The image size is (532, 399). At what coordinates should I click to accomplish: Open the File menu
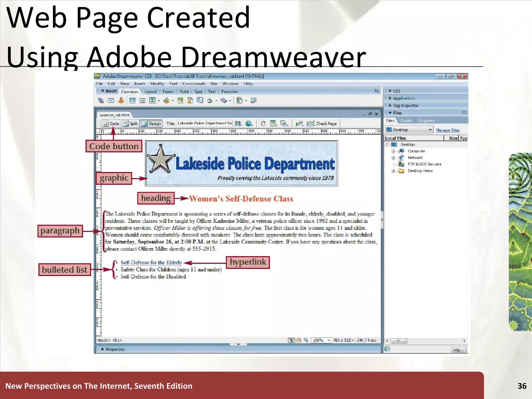(x=99, y=84)
